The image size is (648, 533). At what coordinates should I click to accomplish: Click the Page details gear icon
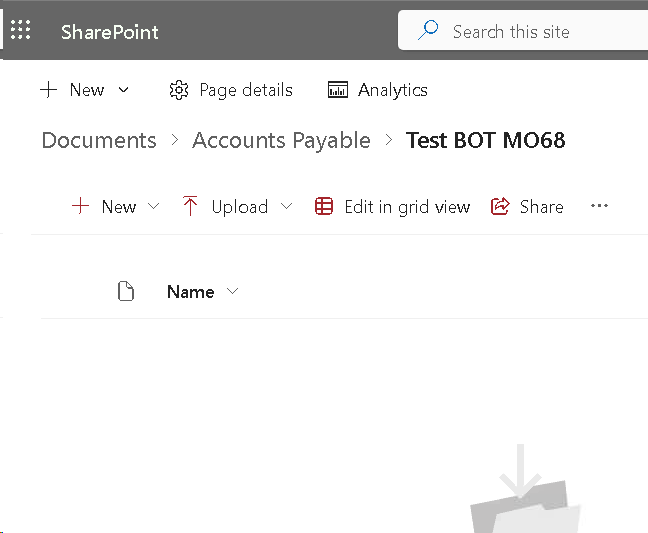click(x=179, y=90)
